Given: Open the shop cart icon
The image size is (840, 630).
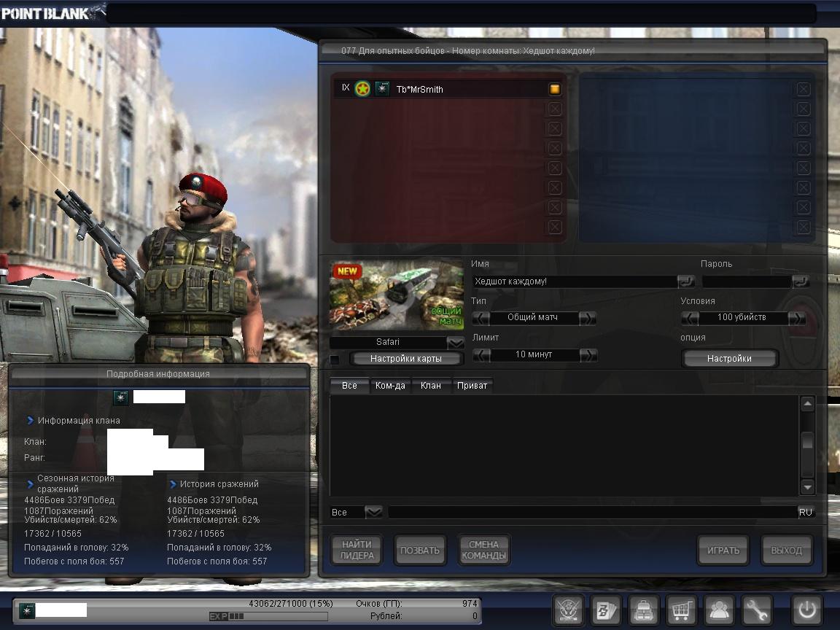Looking at the screenshot, I should [681, 609].
